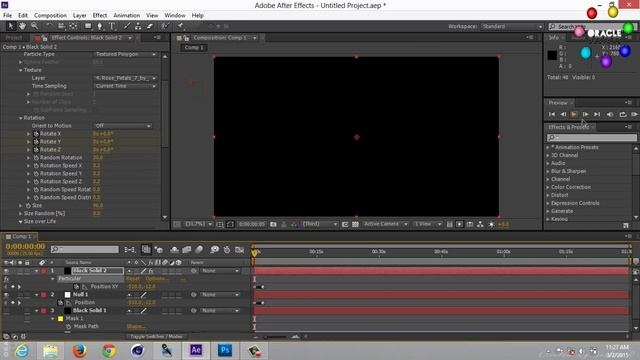Select the Horizontal Type tool
640x360 pixels.
coord(112,26)
